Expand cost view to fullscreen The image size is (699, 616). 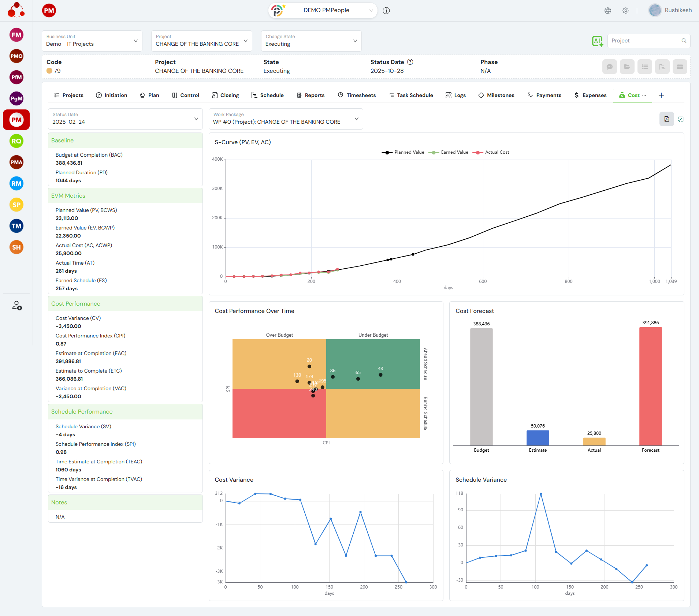click(x=680, y=119)
